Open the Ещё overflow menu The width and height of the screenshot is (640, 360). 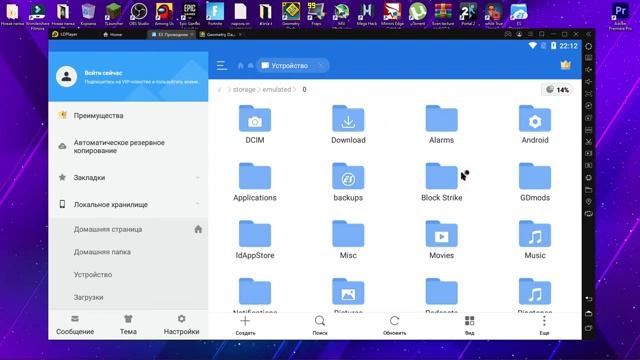point(544,325)
